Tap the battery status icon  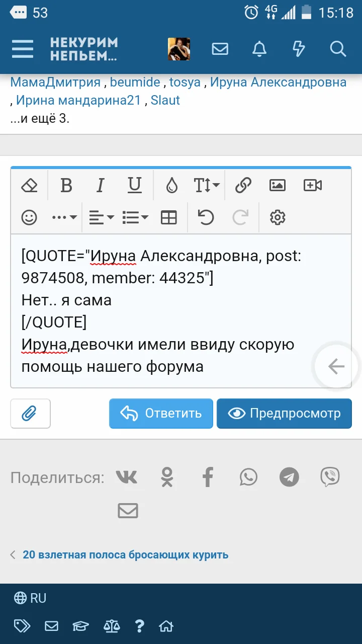(306, 12)
